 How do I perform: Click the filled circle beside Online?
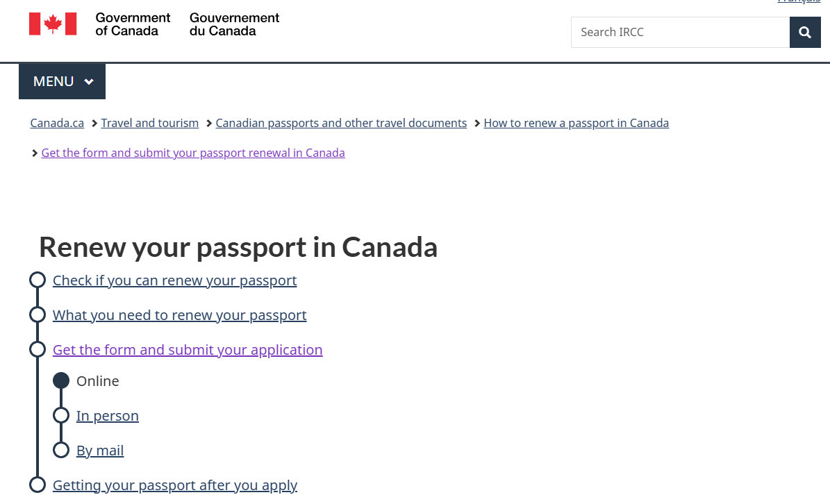pyautogui.click(x=61, y=380)
